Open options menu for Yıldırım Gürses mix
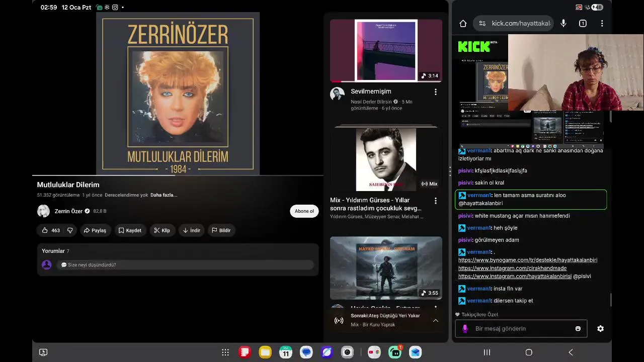This screenshot has height=362, width=644. [436, 201]
